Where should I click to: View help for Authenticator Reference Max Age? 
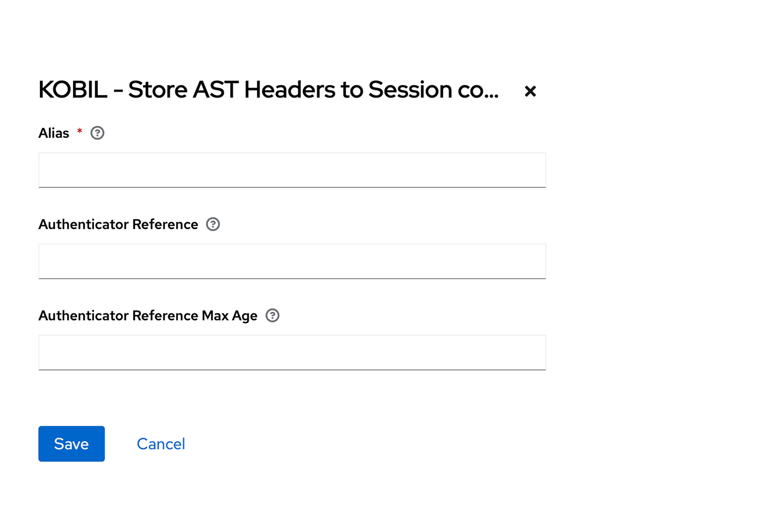pyautogui.click(x=272, y=315)
